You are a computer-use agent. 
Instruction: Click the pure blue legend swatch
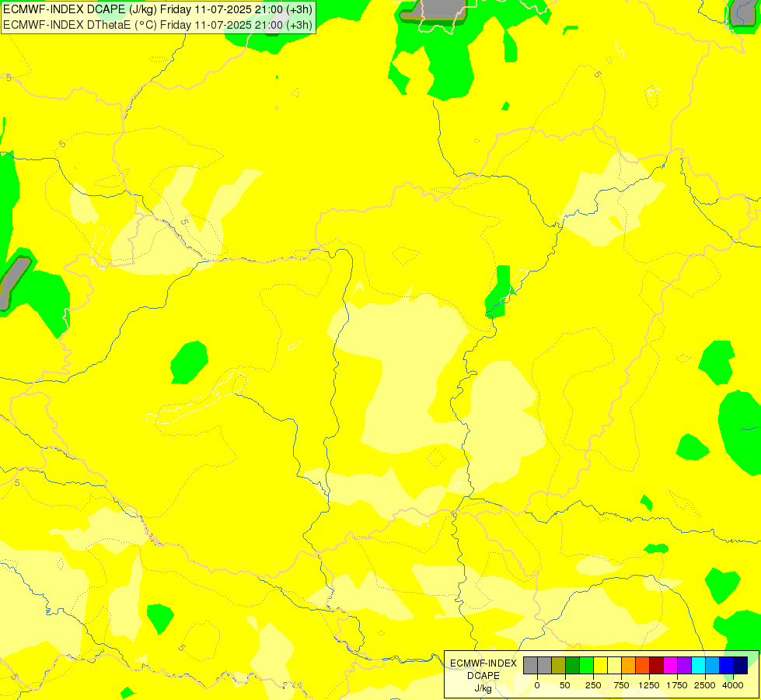(x=727, y=665)
